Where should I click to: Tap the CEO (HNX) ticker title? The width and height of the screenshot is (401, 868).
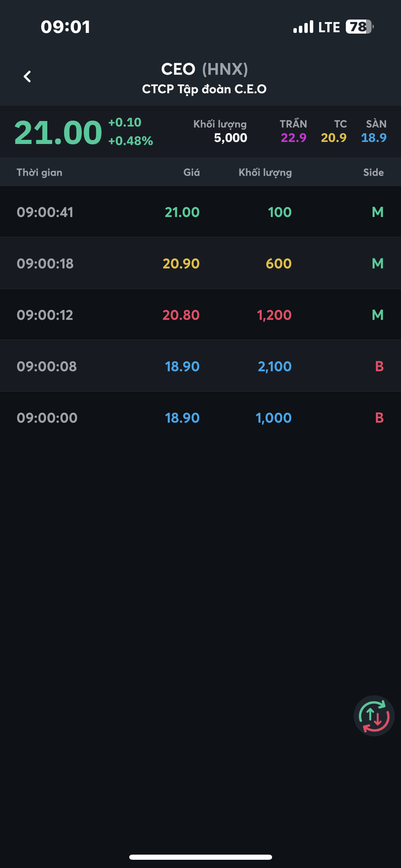pos(204,69)
